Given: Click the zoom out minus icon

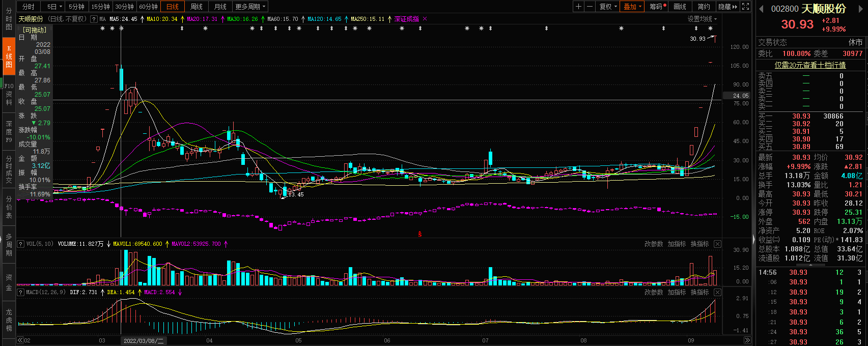Looking at the screenshot, I should point(590,7).
